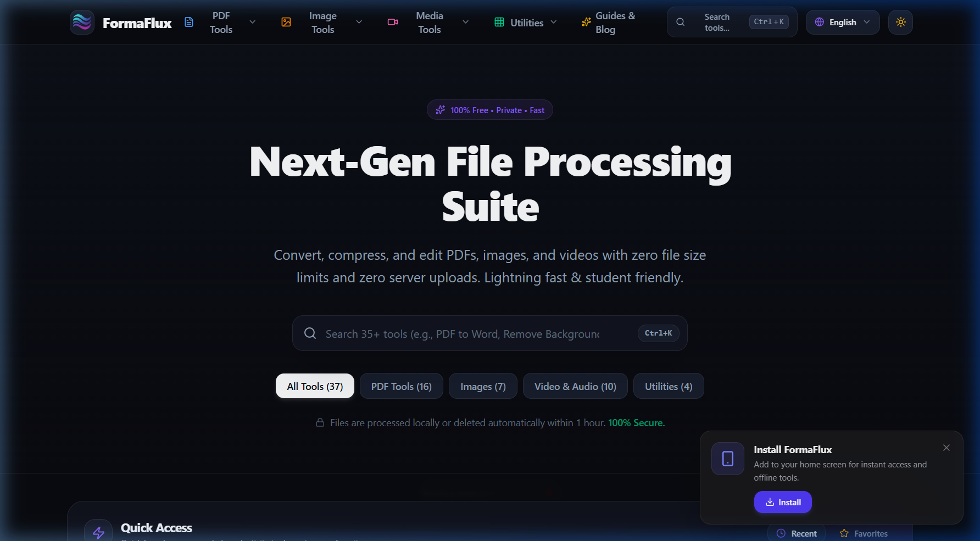Expand the Media Tools menu chevron

466,23
